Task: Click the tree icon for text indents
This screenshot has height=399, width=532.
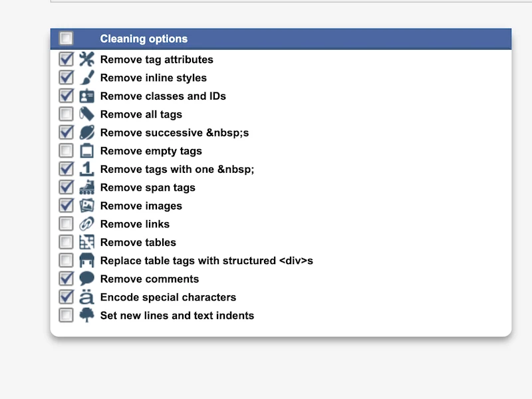Action: pos(87,315)
